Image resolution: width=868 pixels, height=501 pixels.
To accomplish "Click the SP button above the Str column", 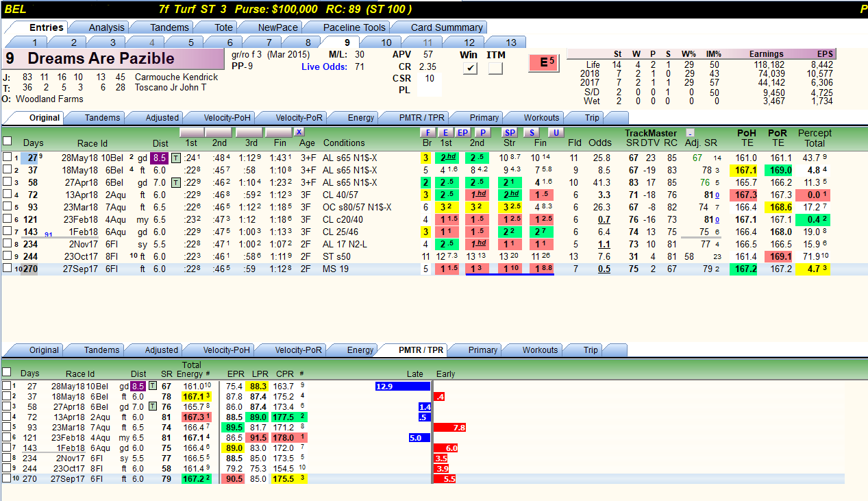I will [509, 132].
